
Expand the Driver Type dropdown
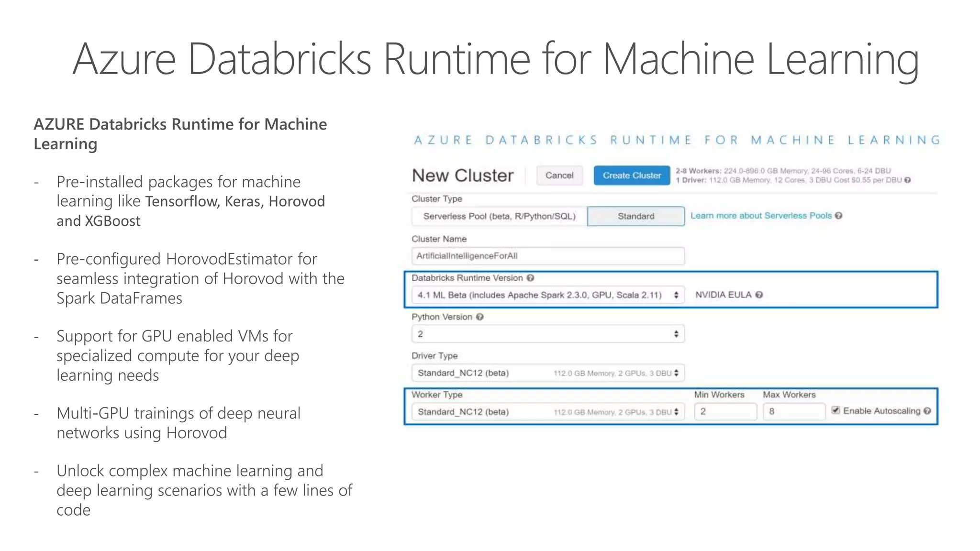click(547, 373)
